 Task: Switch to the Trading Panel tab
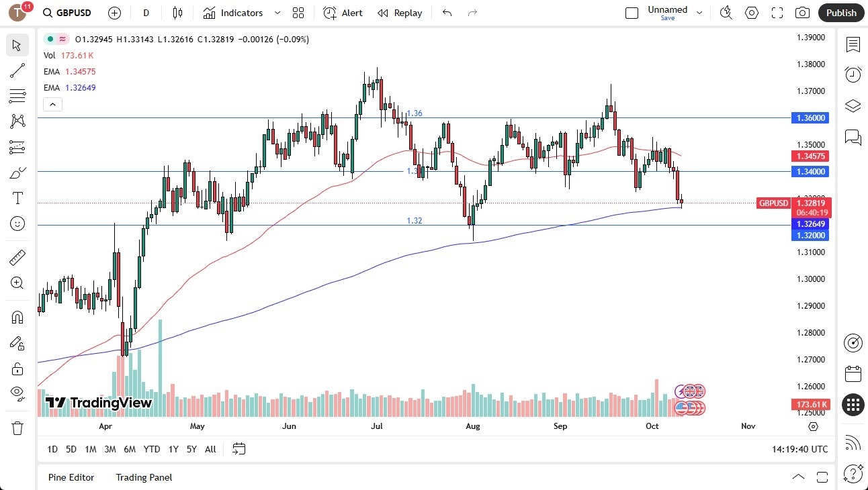(143, 477)
